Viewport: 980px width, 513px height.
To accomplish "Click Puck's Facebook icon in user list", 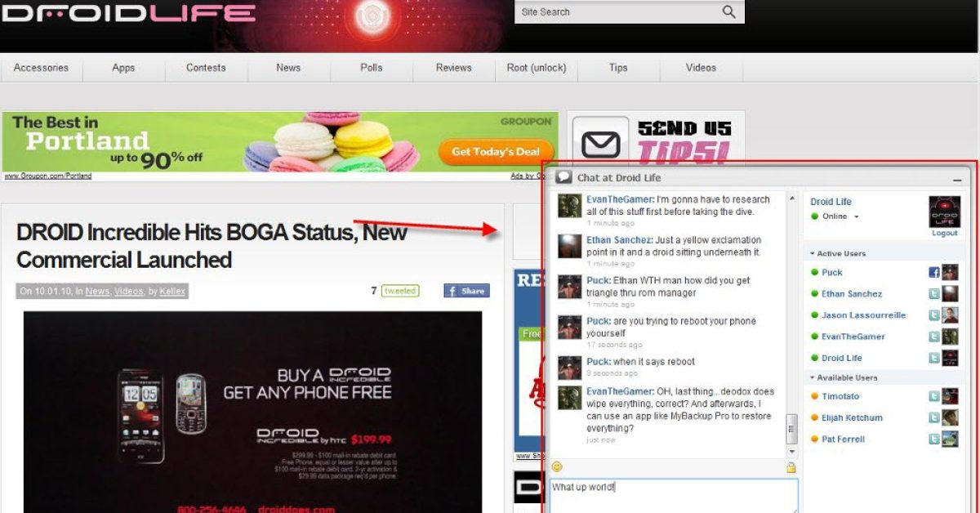I will click(x=934, y=273).
